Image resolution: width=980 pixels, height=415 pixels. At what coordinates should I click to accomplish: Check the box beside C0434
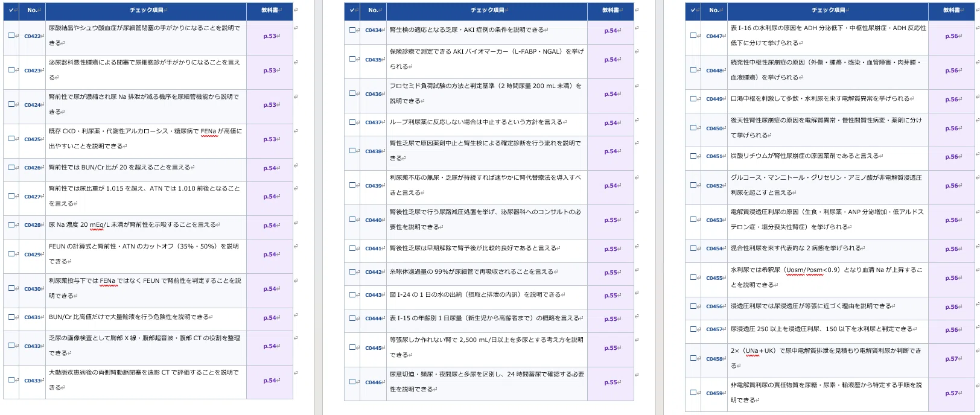[x=352, y=30]
